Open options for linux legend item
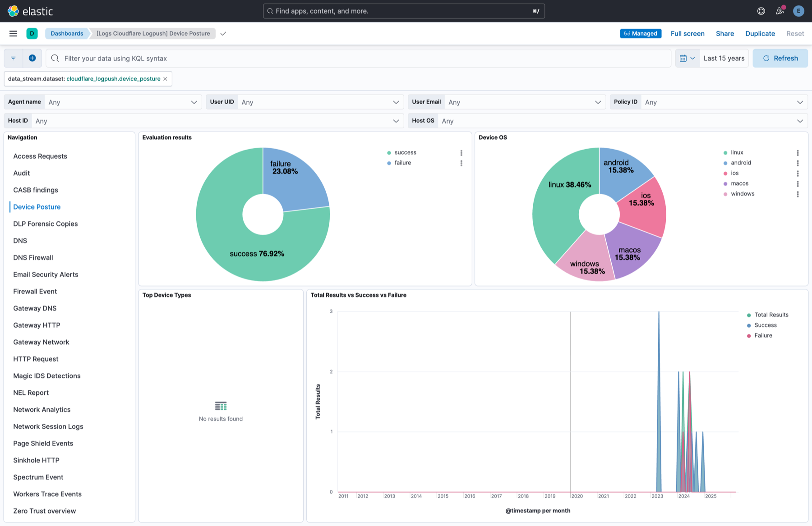 798,153
